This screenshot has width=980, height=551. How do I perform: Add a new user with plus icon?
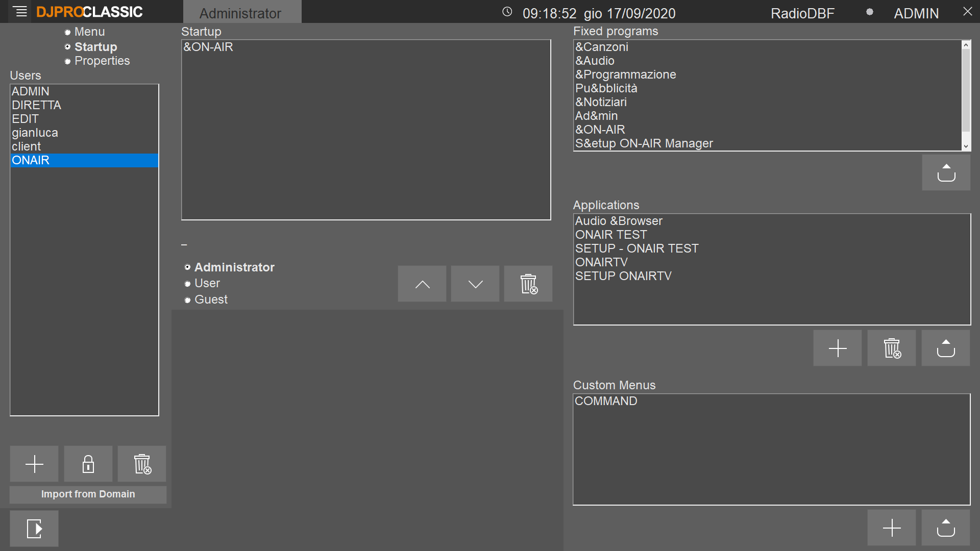coord(34,464)
